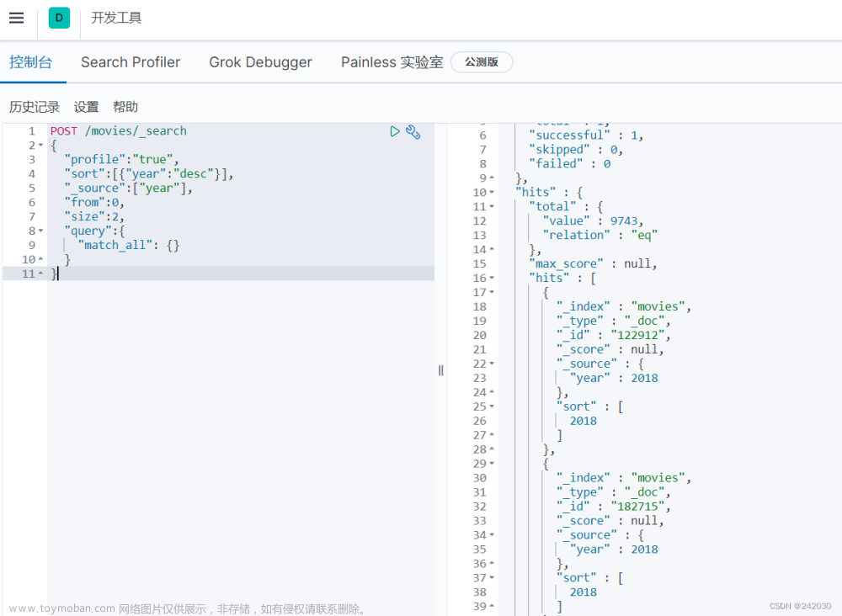The width and height of the screenshot is (842, 616).
Task: Click "year" : 2018 at line 23
Action: click(614, 378)
